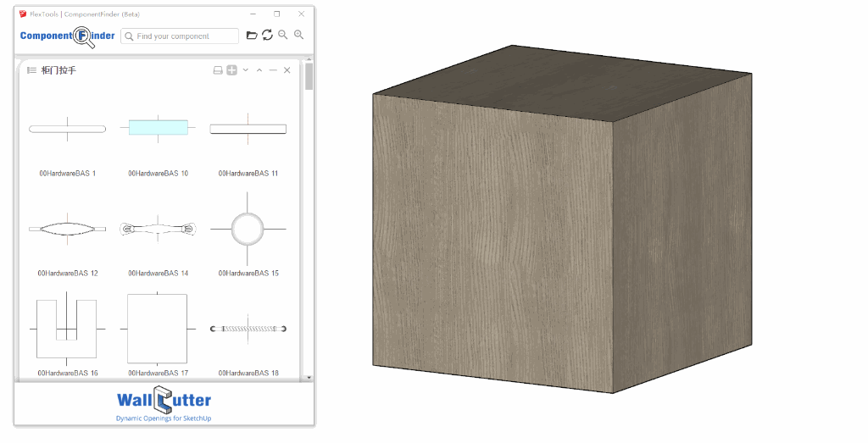Click the refresh icon in ComponentFinder toolbar
Viewport: 868px width, 443px height.
[267, 36]
